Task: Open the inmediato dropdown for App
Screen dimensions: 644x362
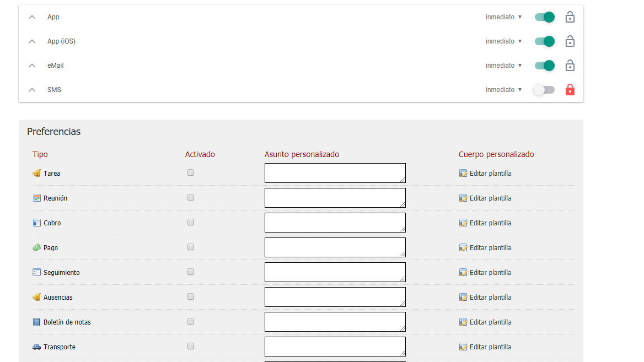Action: (x=503, y=17)
